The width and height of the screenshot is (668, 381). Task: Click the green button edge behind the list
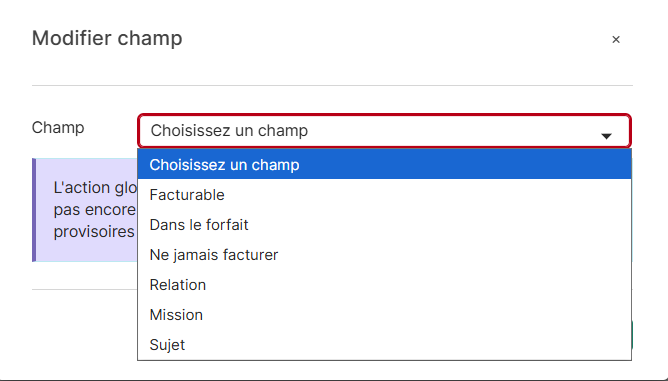tap(632, 335)
